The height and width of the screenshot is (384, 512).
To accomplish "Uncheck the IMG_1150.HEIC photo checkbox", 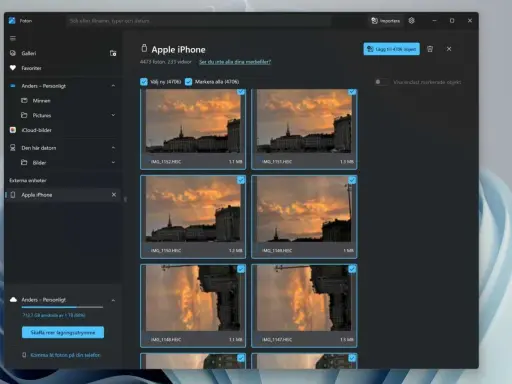I will (x=241, y=180).
